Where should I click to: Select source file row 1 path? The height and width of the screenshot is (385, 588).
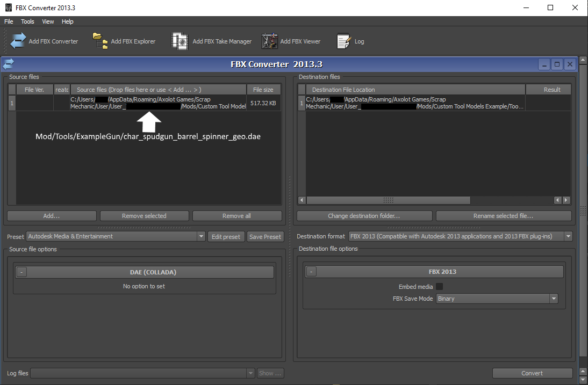point(158,103)
